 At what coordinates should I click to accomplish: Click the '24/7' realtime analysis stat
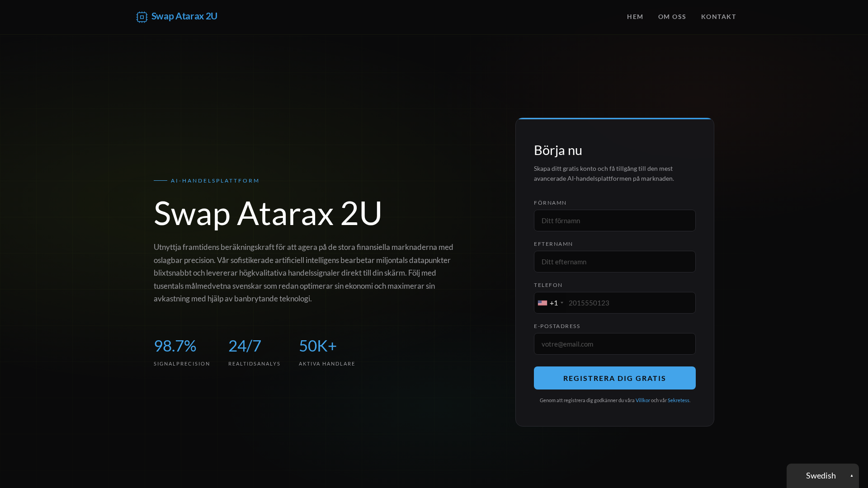tap(245, 346)
